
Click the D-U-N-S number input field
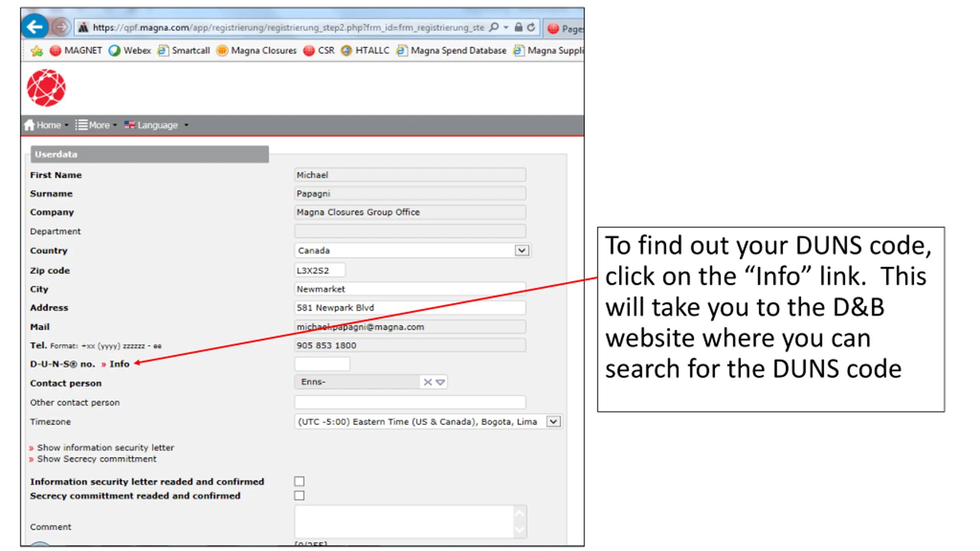click(322, 364)
